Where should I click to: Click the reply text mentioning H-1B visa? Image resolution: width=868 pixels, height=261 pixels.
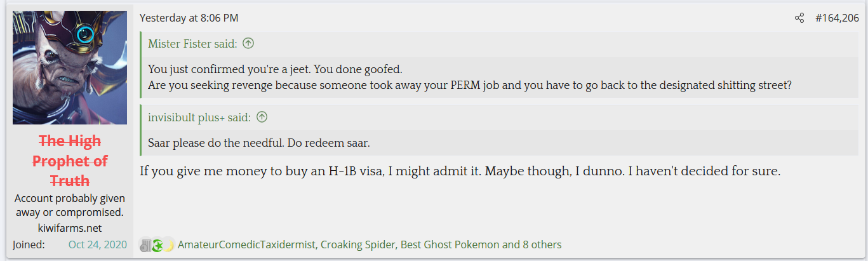(460, 171)
